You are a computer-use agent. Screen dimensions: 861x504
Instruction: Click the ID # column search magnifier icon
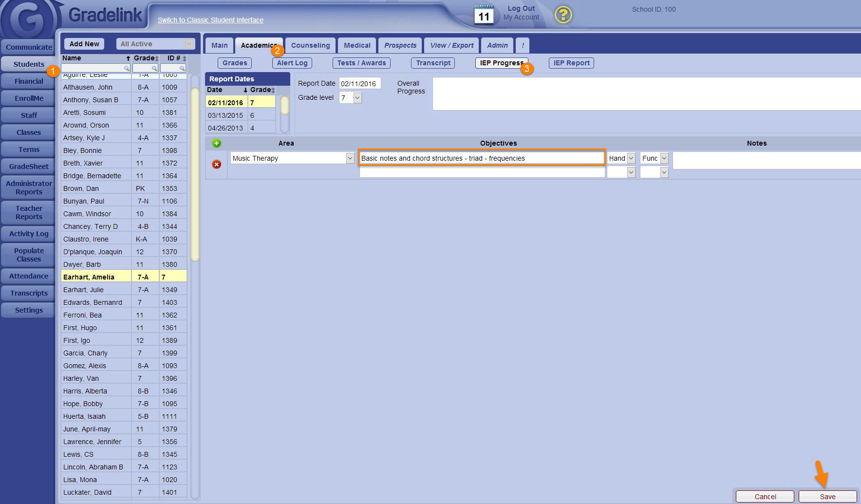click(x=182, y=69)
